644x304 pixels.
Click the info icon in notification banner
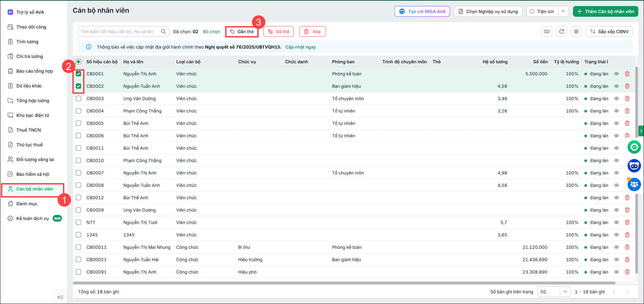pos(89,47)
